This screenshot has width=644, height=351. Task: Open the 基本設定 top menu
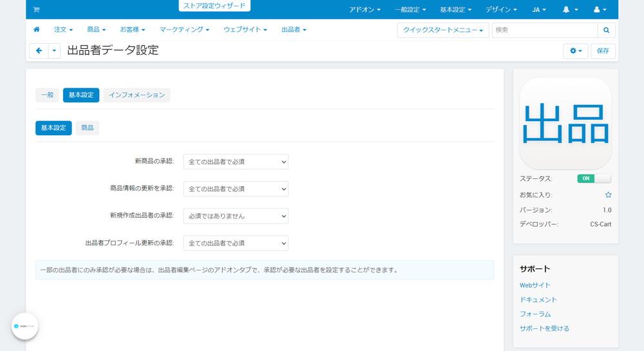pos(455,10)
